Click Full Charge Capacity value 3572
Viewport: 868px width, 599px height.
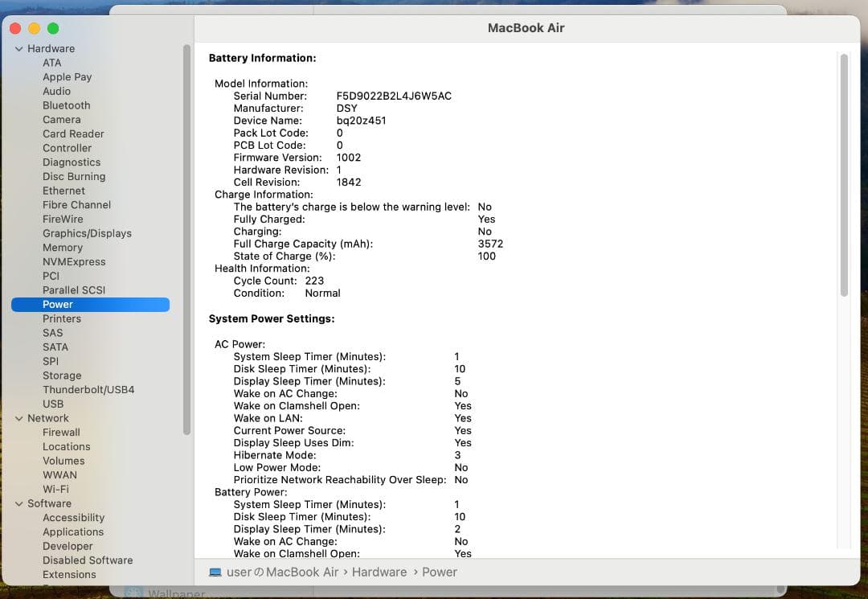[x=490, y=244]
